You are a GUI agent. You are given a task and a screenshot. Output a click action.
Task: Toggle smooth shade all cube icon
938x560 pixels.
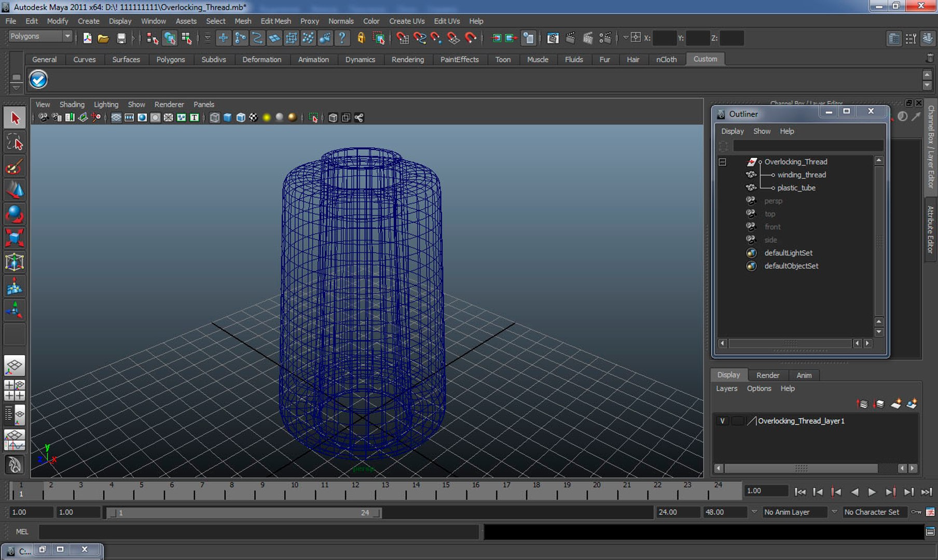coord(227,118)
